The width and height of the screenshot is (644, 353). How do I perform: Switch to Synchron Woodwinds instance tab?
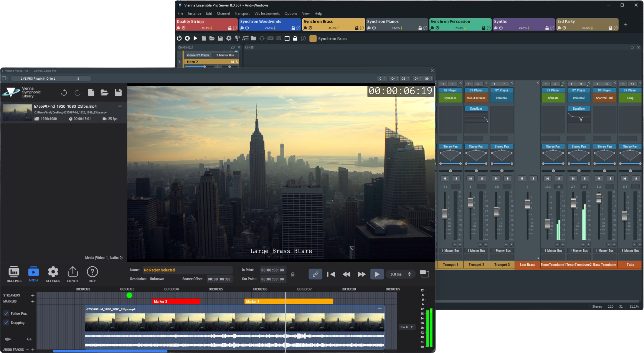(270, 24)
